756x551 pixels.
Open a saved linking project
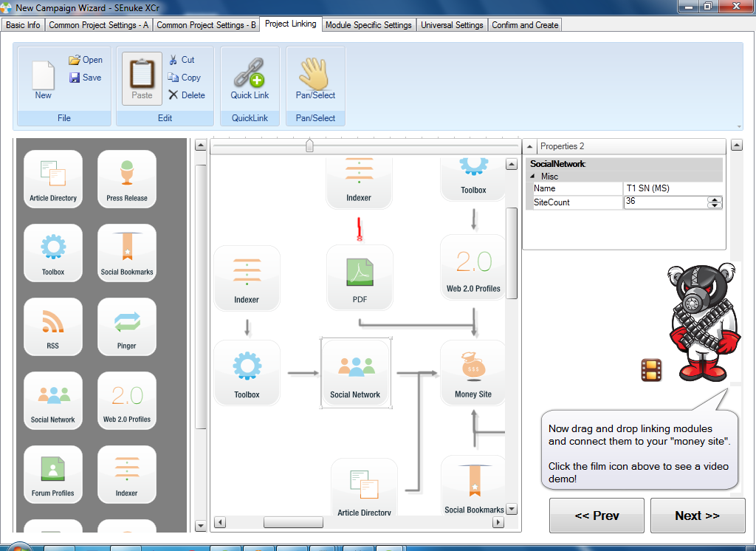point(86,60)
